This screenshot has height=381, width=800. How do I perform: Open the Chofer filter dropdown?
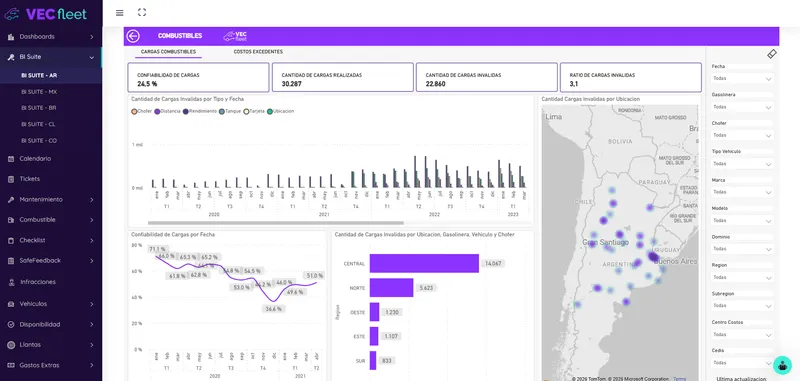[x=742, y=135]
